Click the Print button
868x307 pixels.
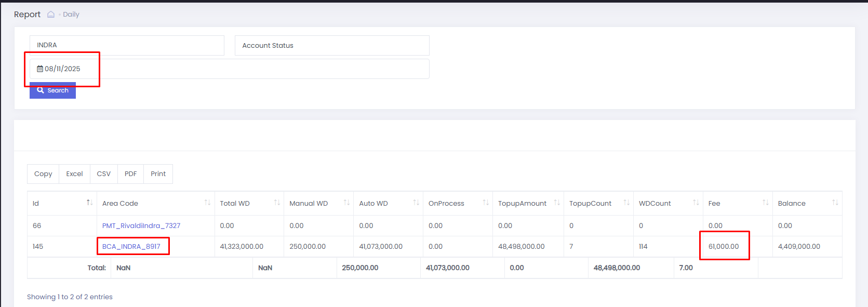tap(158, 174)
